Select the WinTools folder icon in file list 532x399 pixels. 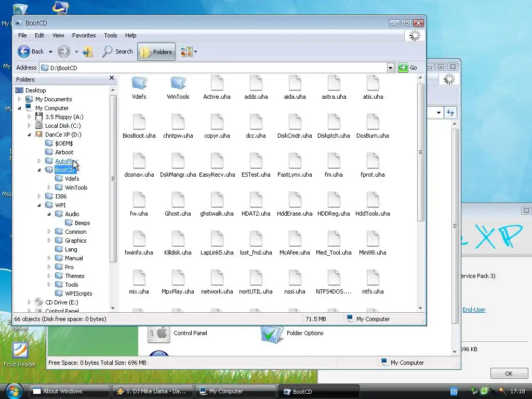click(178, 83)
